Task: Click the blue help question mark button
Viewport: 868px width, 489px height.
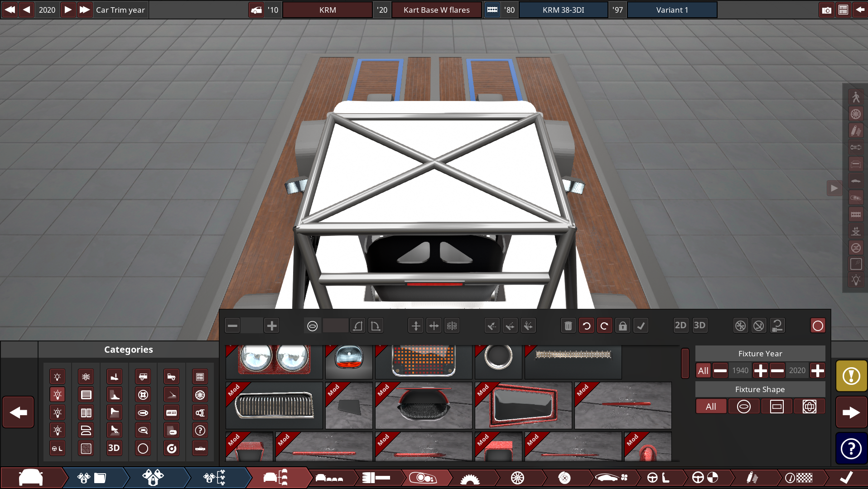Action: [851, 448]
